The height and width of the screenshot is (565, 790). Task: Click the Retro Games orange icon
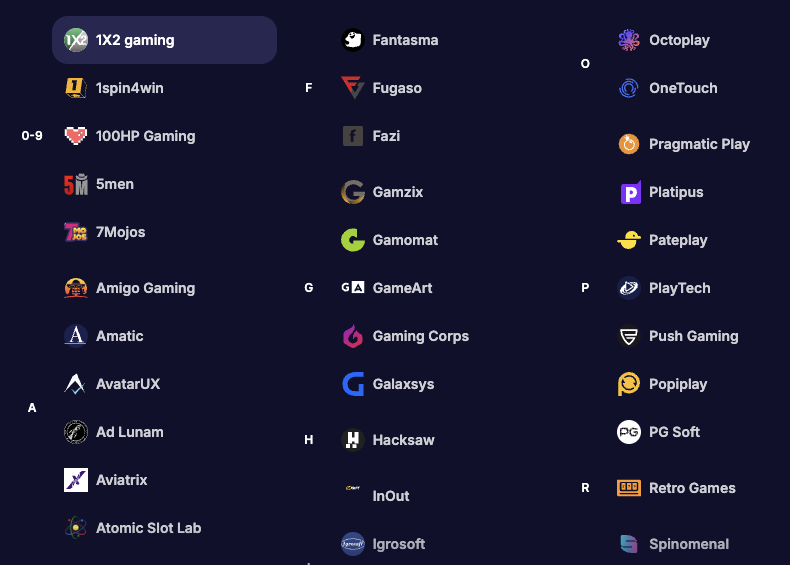(629, 488)
